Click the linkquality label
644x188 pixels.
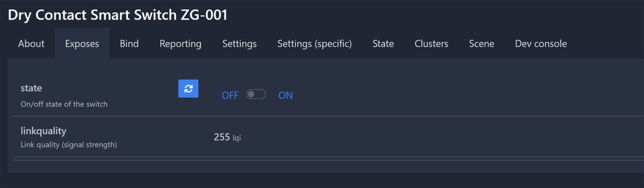44,131
